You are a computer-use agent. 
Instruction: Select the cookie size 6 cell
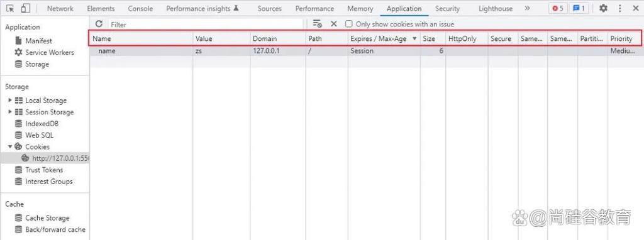click(433, 52)
